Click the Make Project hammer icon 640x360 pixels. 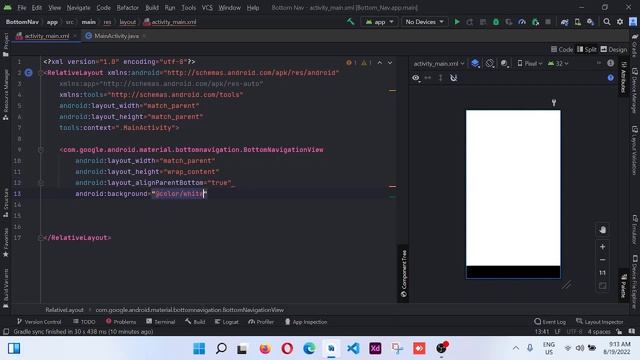click(x=351, y=22)
